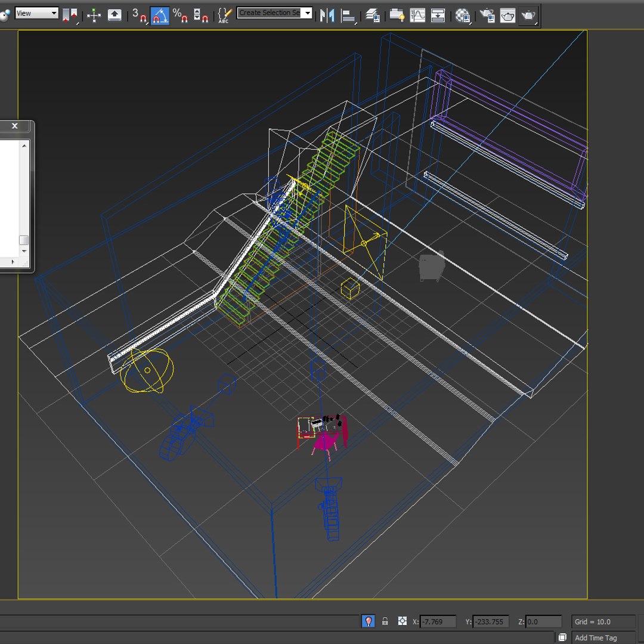The image size is (644, 644).
Task: Close the floating panel with X button
Action: click(15, 126)
